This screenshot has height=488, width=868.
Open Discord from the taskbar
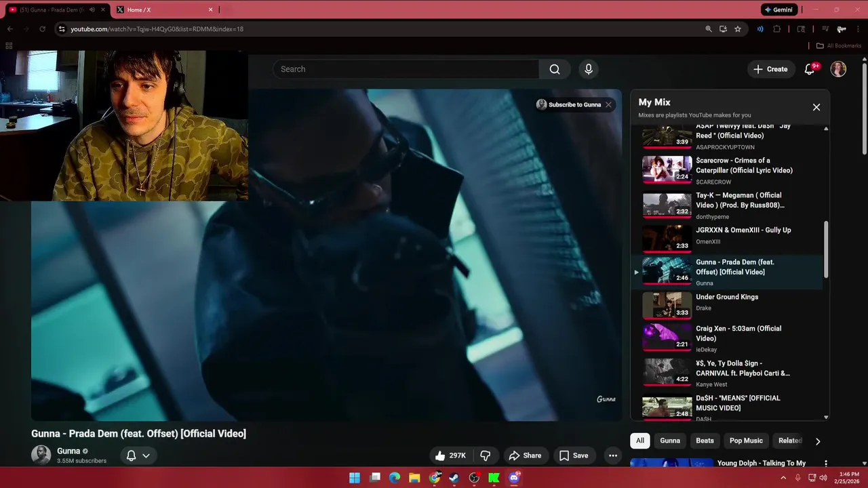tap(514, 478)
